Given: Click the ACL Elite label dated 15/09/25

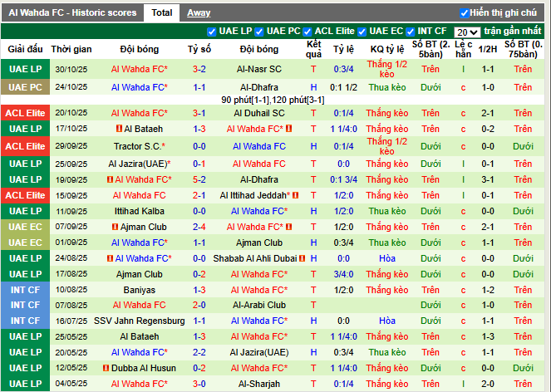Looking at the screenshot, I should pos(25,195).
